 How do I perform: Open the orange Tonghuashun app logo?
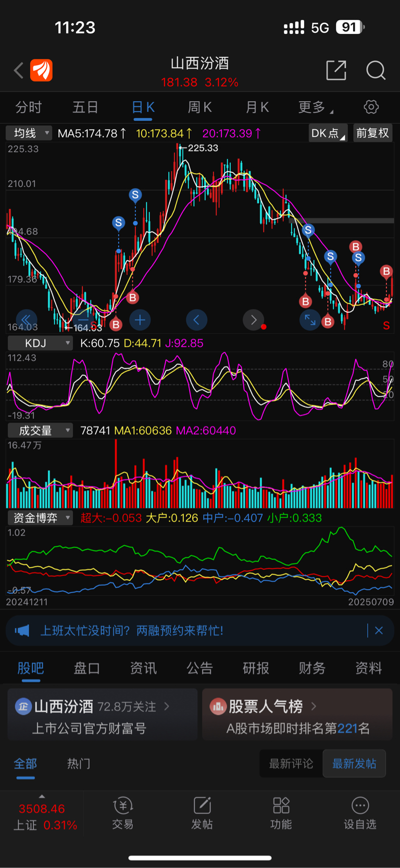[41, 70]
